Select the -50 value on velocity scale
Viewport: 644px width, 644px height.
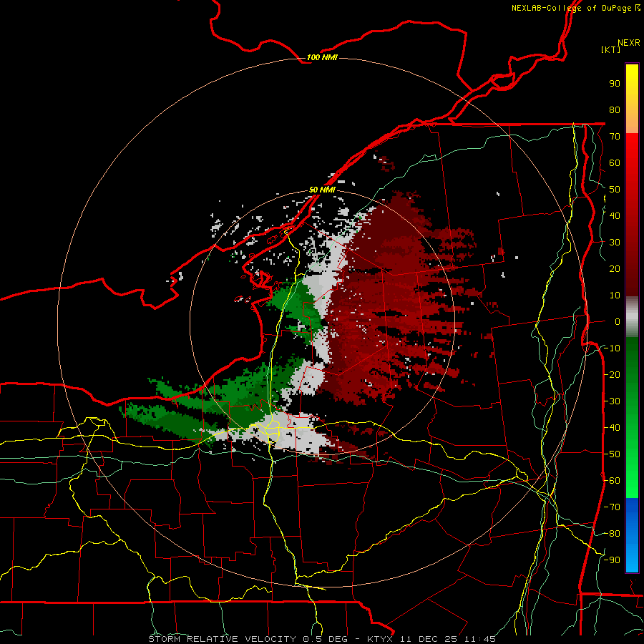click(x=612, y=454)
